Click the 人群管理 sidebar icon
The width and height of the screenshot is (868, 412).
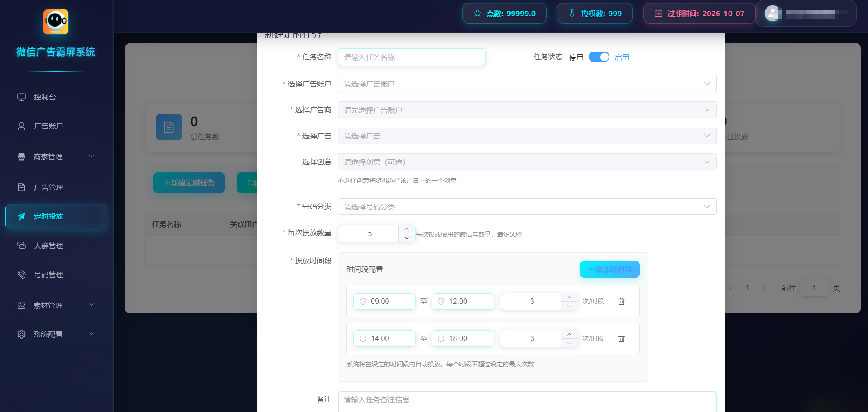click(x=21, y=246)
